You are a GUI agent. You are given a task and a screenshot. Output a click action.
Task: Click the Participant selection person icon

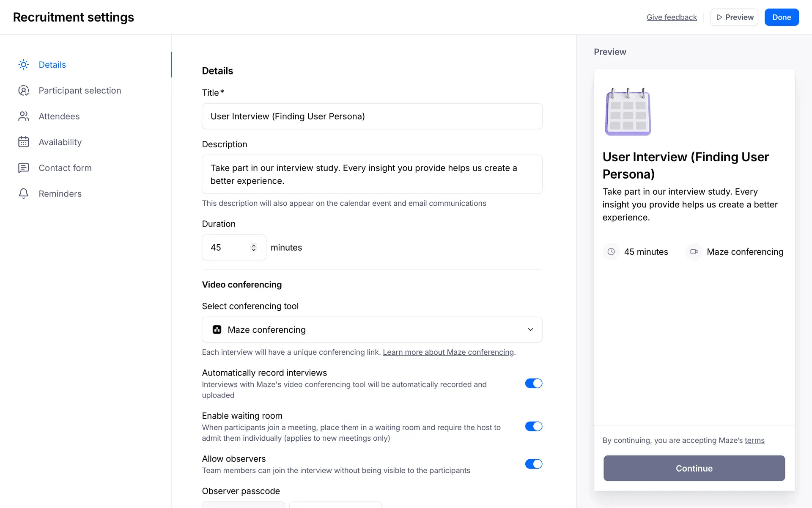click(24, 91)
